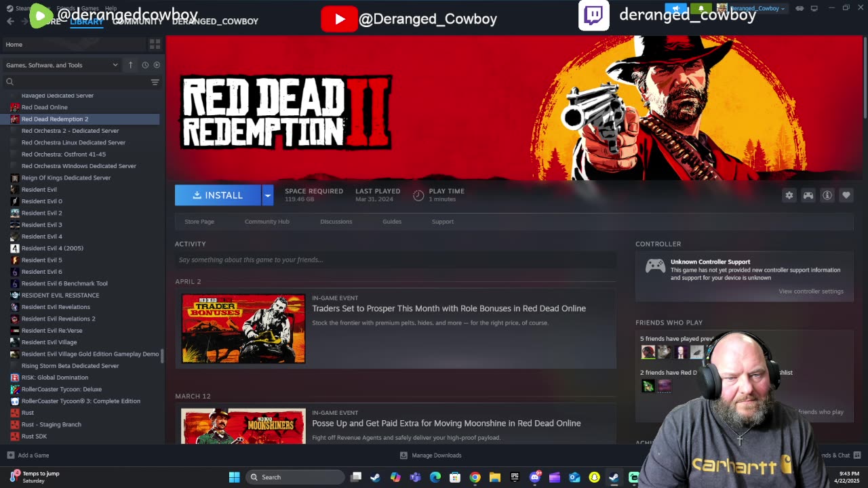Open install options dropdown arrow
This screenshot has width=868, height=488.
268,195
